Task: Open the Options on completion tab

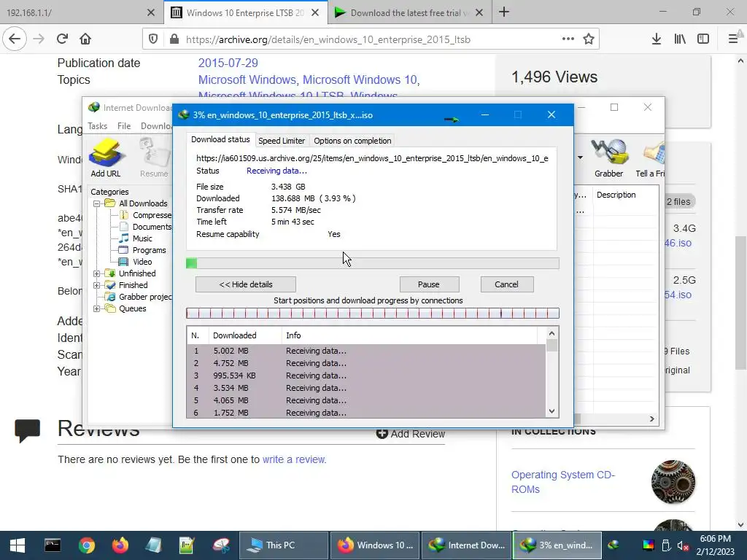Action: coord(352,141)
